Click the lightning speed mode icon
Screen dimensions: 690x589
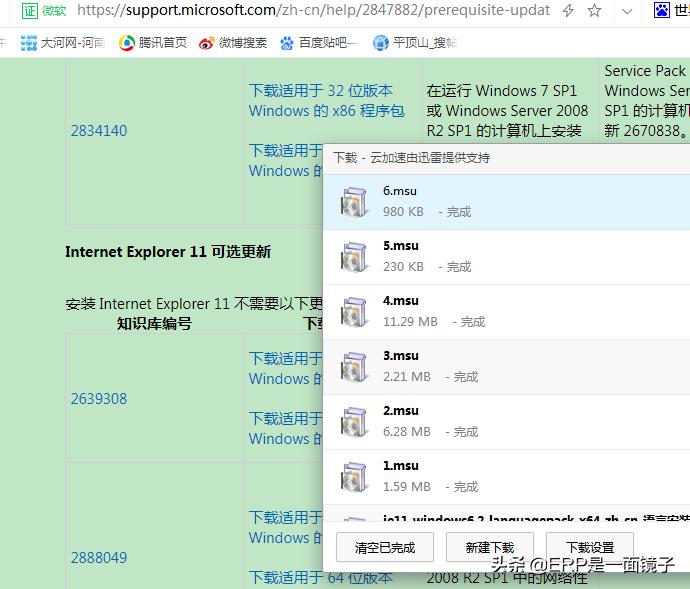[x=568, y=10]
